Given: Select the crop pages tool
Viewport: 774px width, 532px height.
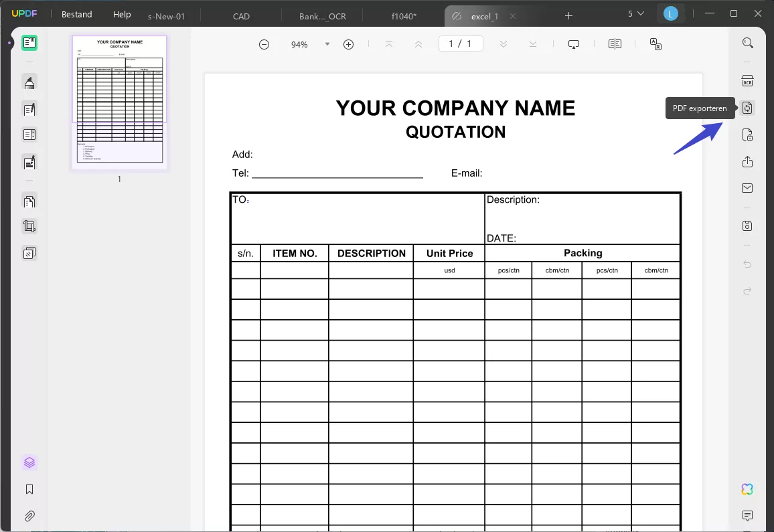Looking at the screenshot, I should [29, 226].
